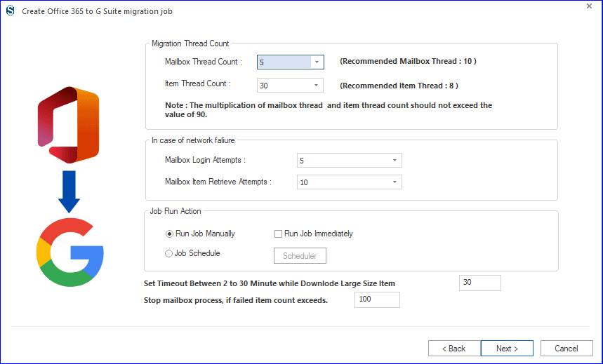The height and width of the screenshot is (364, 603).
Task: Close the migration job dialog
Action: (589, 6)
